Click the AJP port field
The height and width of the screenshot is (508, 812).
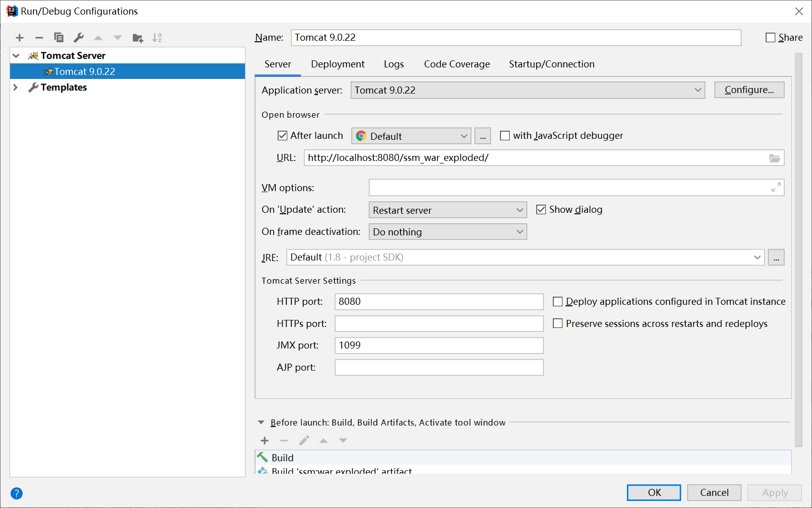(439, 368)
